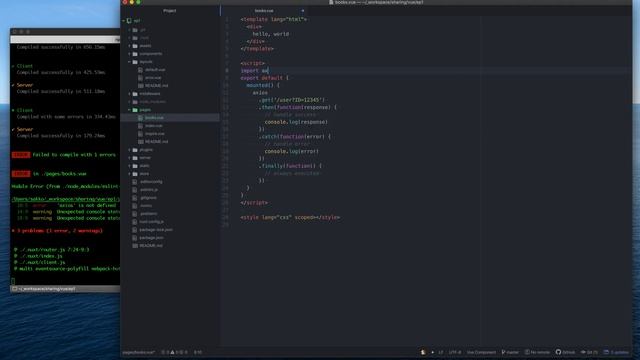Expand the assets folder
Screen dimensions: 640x360
tap(130, 46)
